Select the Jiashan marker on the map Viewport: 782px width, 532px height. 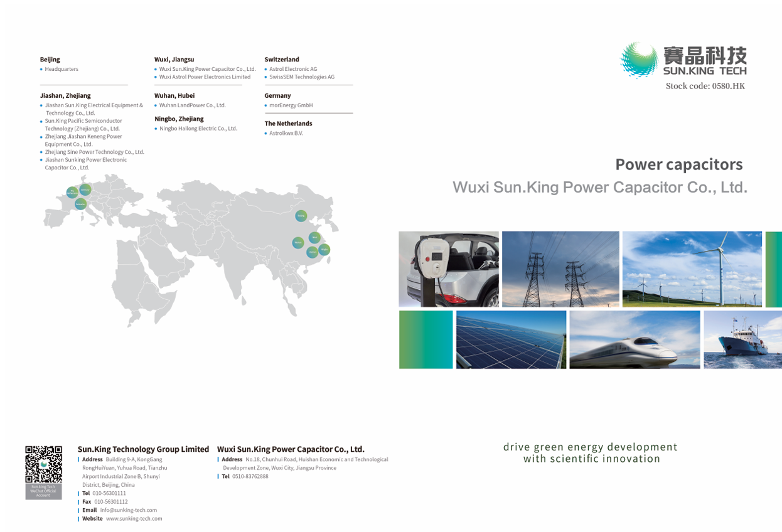pyautogui.click(x=312, y=252)
